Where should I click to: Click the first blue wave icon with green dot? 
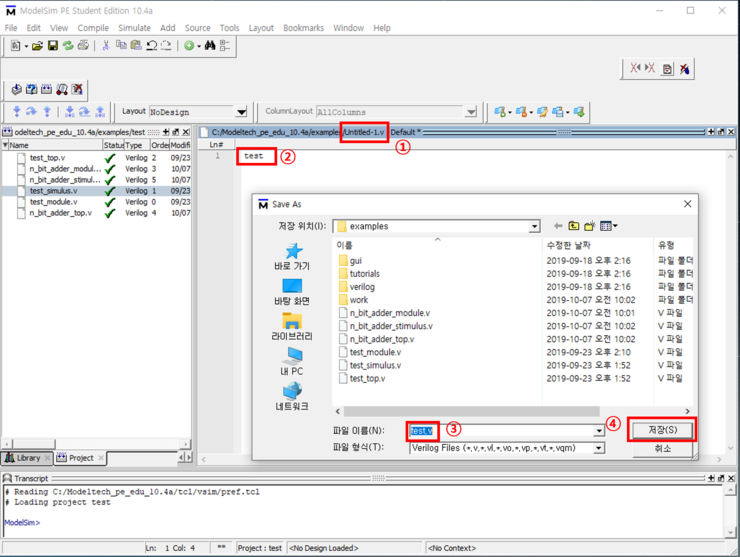(499, 111)
